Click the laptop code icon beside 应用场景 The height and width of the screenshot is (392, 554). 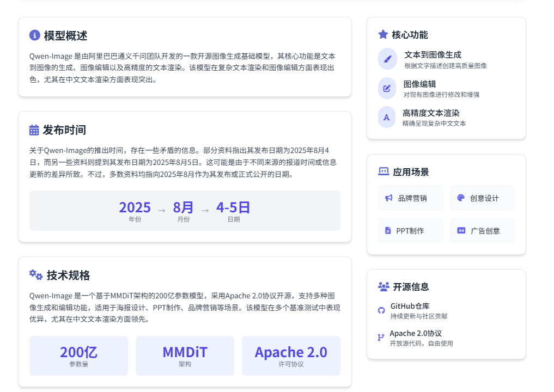coord(383,171)
